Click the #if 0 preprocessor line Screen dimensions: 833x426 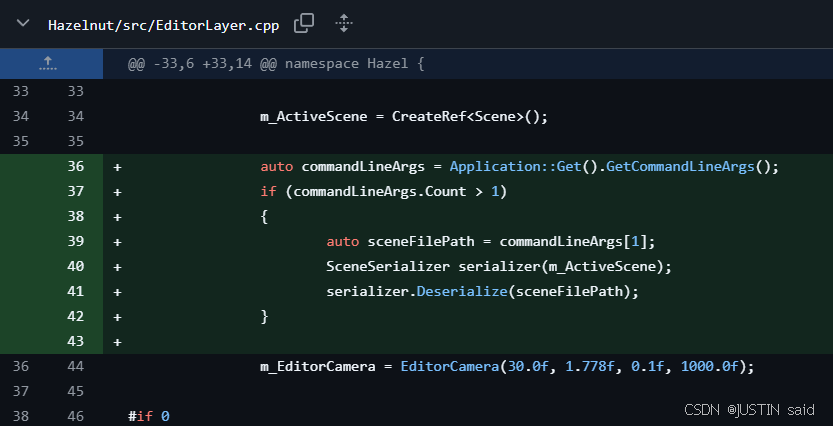click(149, 415)
